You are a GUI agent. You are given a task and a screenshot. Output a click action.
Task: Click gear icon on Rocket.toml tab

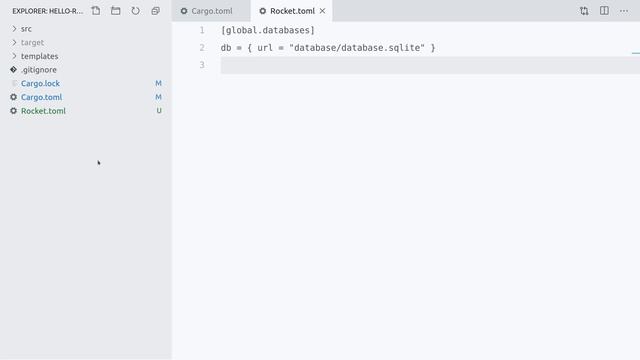pyautogui.click(x=263, y=11)
